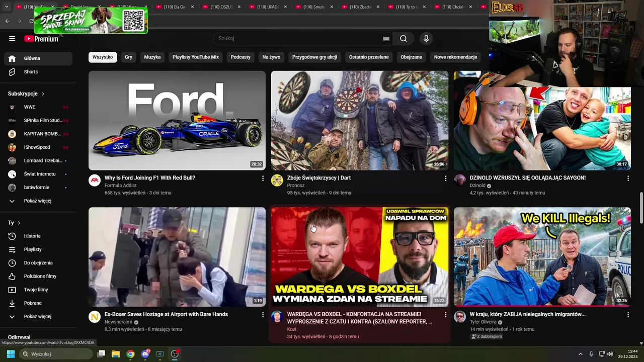Open the Dzinold channel avatar

tap(460, 180)
